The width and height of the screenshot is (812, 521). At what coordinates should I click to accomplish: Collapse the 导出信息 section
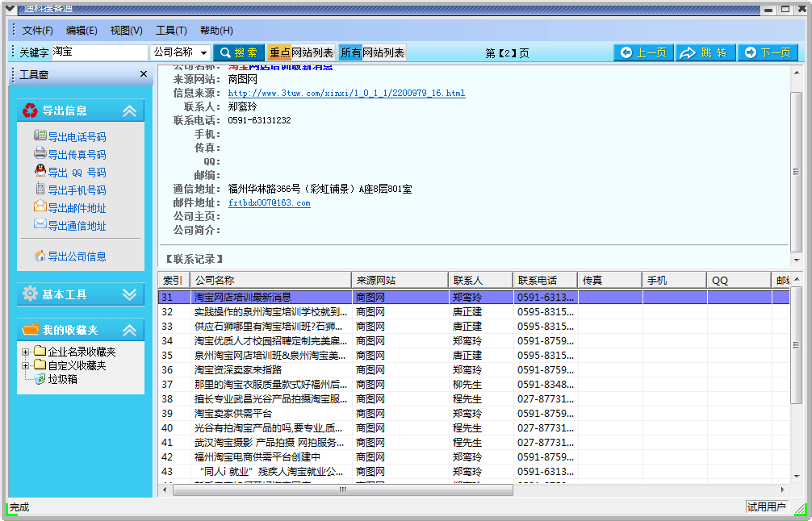pyautogui.click(x=129, y=110)
